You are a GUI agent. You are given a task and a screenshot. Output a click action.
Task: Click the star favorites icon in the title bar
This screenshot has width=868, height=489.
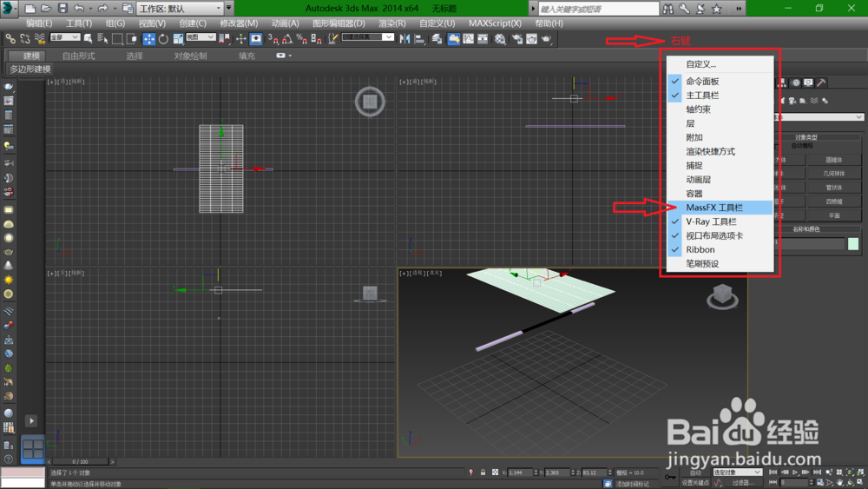click(717, 9)
